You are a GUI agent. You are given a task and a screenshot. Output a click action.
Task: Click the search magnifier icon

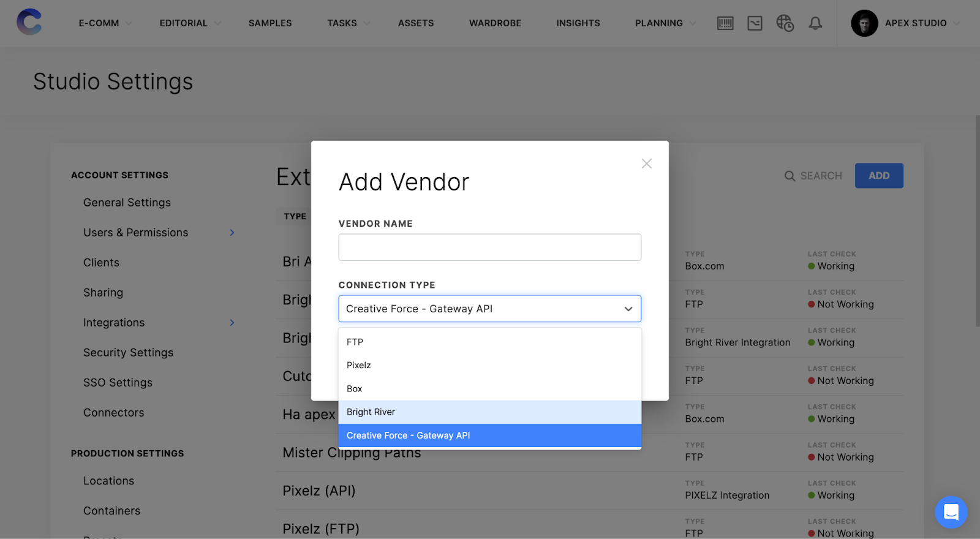coord(790,176)
